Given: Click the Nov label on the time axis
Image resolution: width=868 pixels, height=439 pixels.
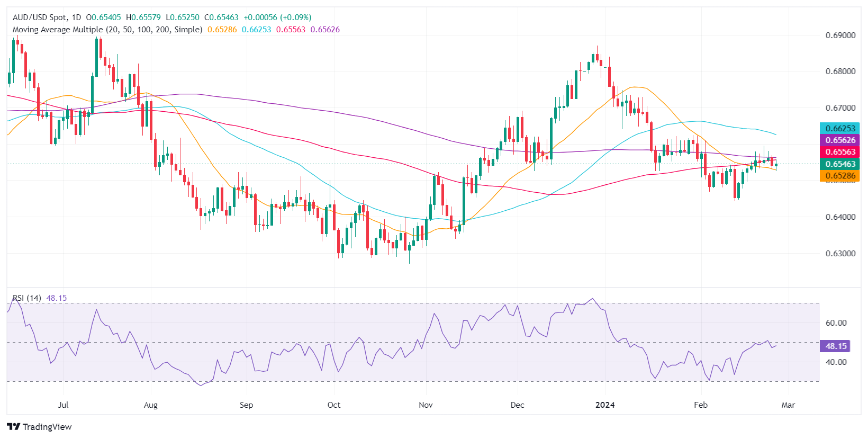Looking at the screenshot, I should pos(426,405).
